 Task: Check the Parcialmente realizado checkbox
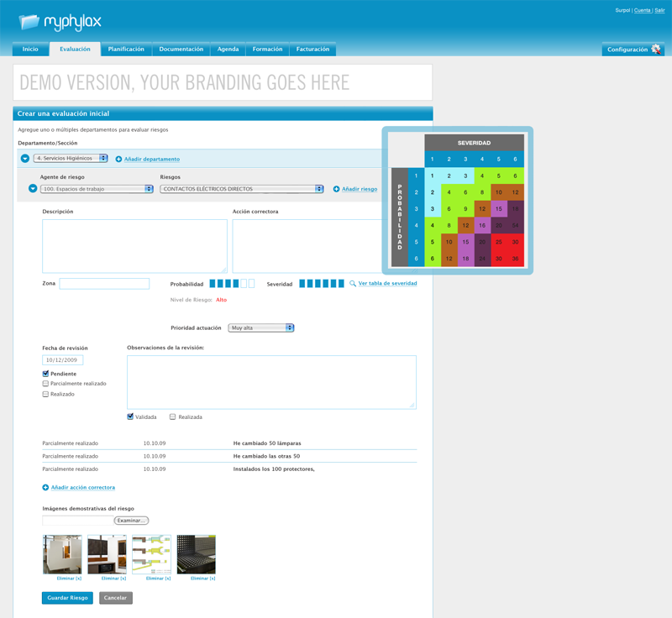tap(46, 384)
